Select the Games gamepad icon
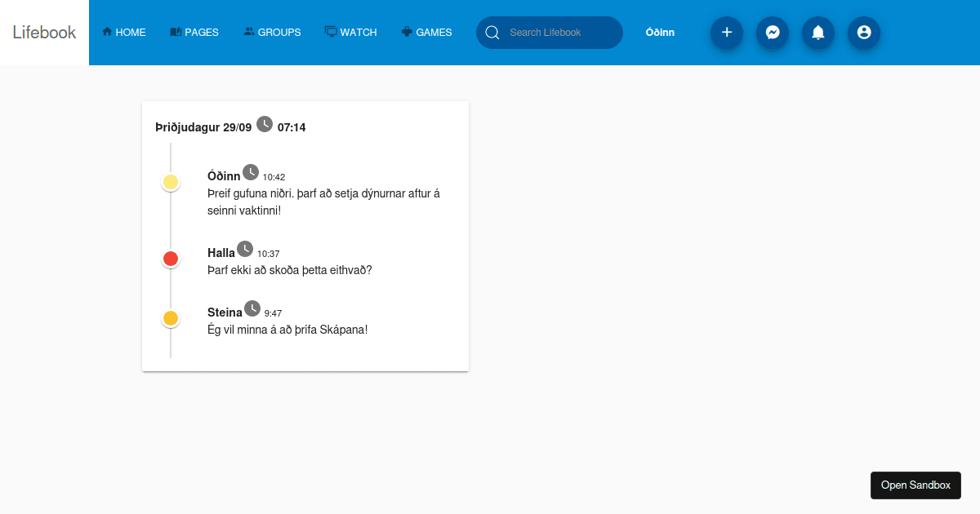Image resolution: width=980 pixels, height=514 pixels. pyautogui.click(x=405, y=33)
